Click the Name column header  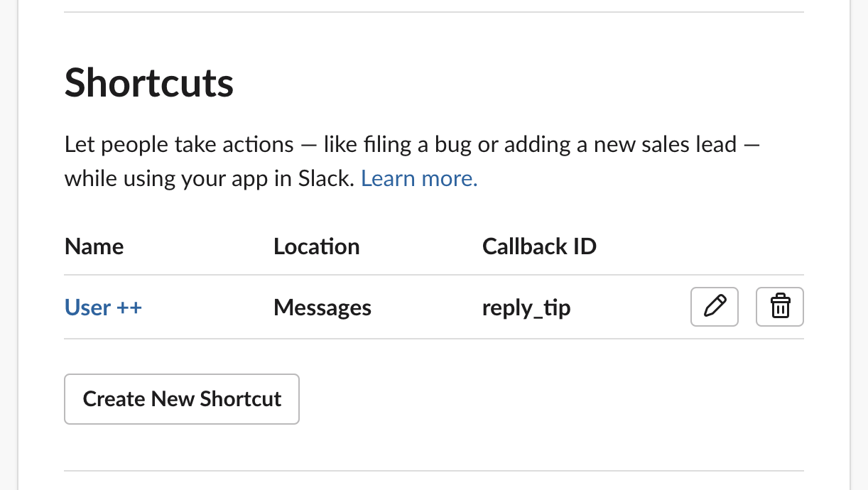(x=94, y=246)
